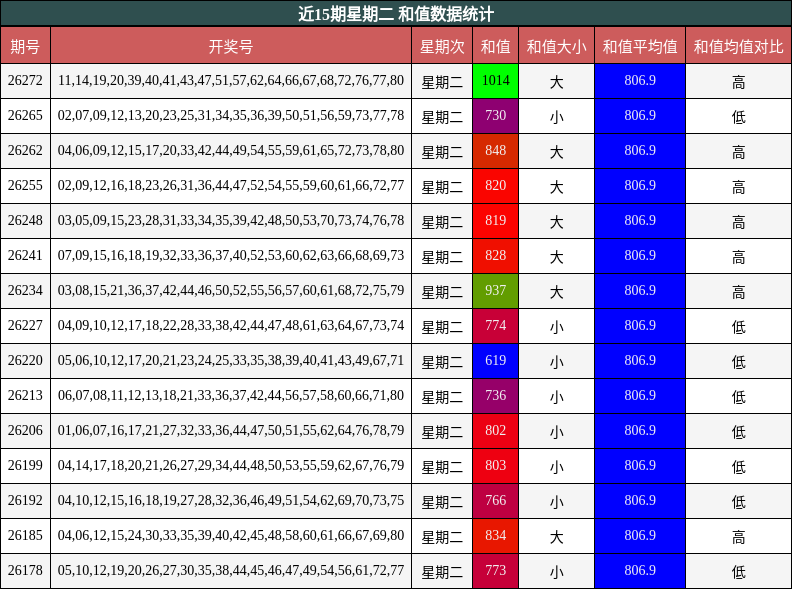The image size is (792, 589).
Task: Click the 和值大小 column header
Action: [x=556, y=46]
